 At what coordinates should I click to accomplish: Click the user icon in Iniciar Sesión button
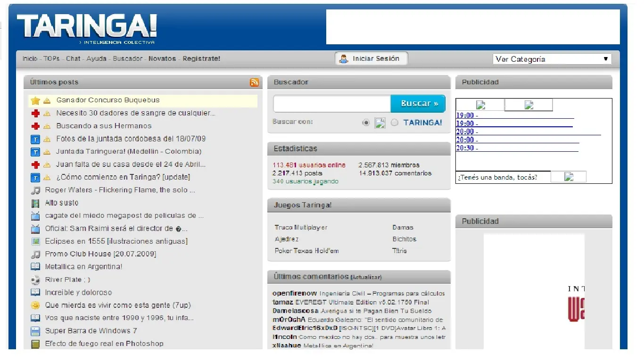[344, 59]
